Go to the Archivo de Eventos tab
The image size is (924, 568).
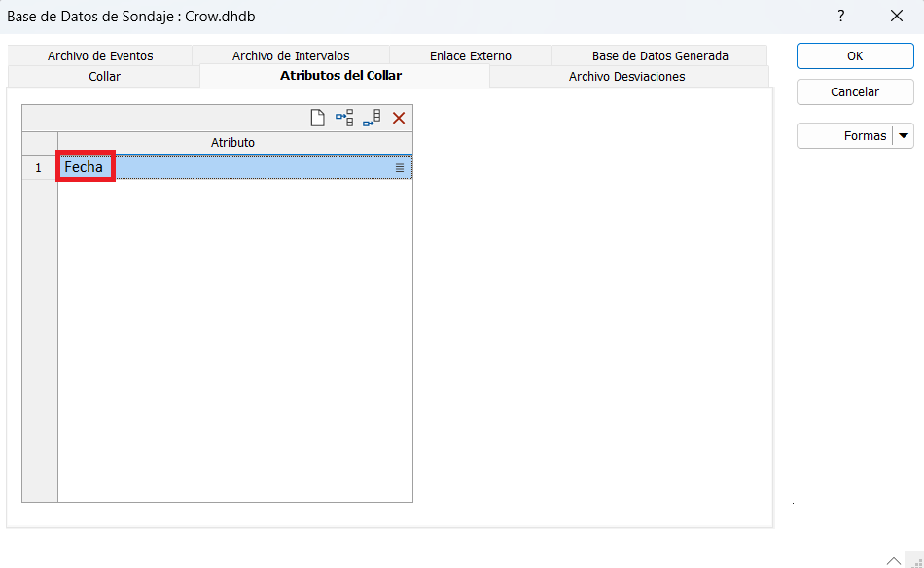click(x=100, y=56)
